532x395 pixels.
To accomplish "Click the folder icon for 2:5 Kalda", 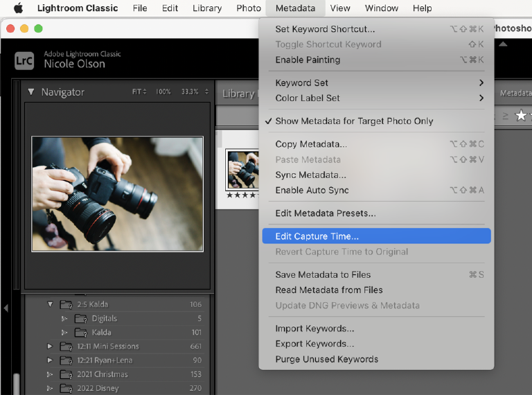I will [66, 304].
